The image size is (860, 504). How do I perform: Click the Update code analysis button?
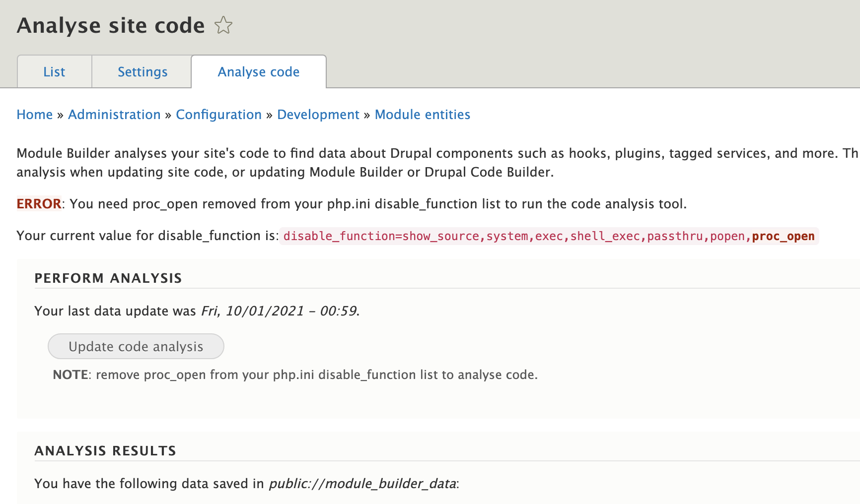136,346
